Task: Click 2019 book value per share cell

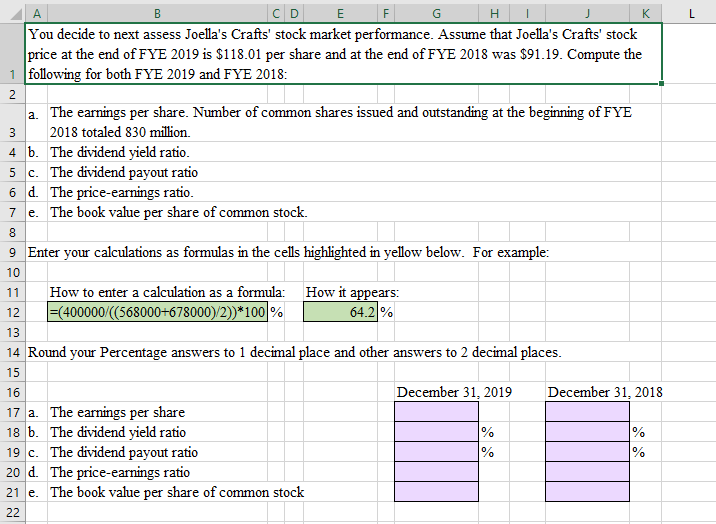Action: point(437,492)
